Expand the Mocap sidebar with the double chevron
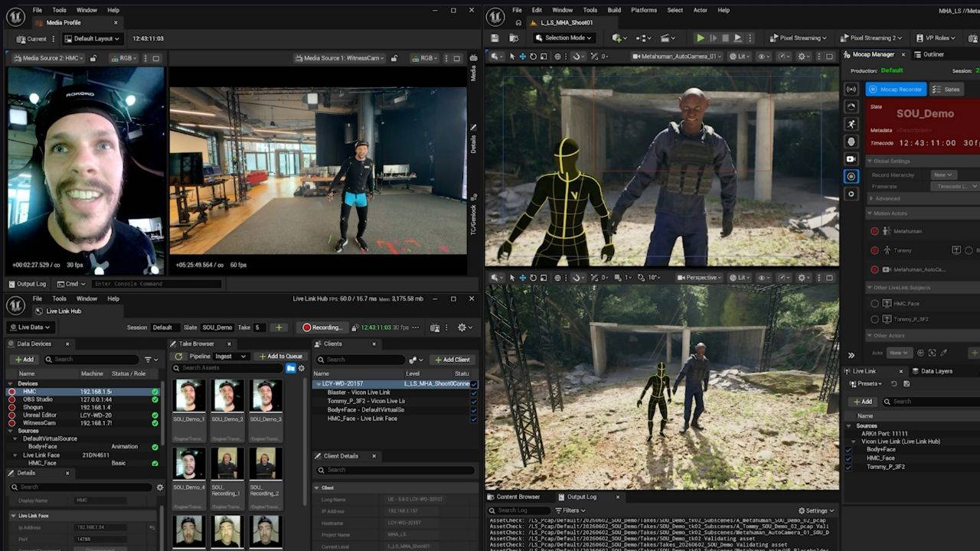Viewport: 980px width, 551px height. click(851, 355)
